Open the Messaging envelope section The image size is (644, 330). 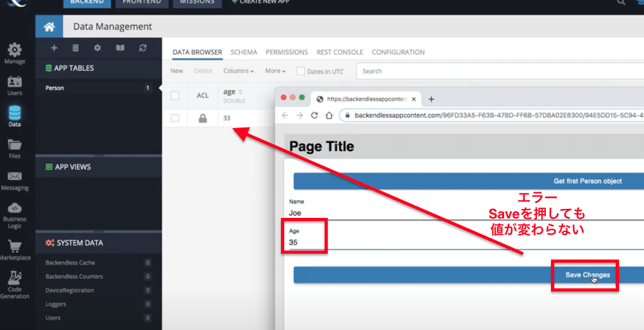pyautogui.click(x=14, y=181)
